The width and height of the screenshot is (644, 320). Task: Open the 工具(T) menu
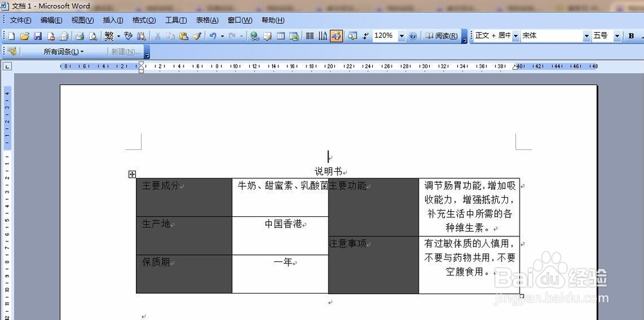click(176, 20)
